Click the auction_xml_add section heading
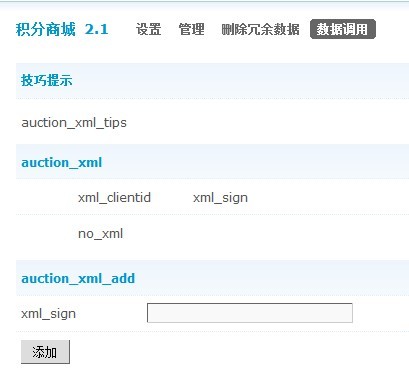The height and width of the screenshot is (376, 409). click(x=78, y=278)
